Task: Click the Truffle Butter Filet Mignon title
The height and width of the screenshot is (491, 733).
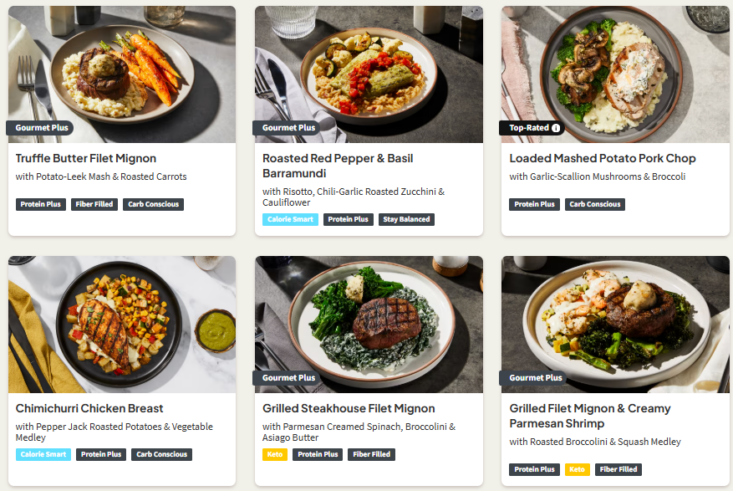Action: (86, 159)
